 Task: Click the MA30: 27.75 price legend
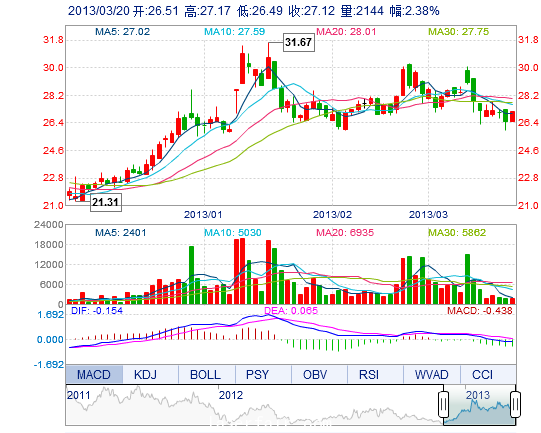point(459,32)
